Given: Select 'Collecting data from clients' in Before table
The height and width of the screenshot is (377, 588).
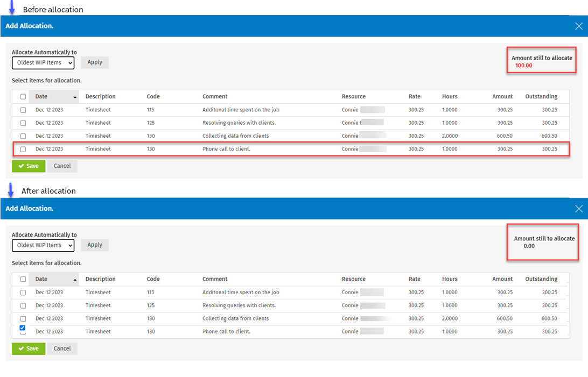Looking at the screenshot, I should [x=235, y=136].
